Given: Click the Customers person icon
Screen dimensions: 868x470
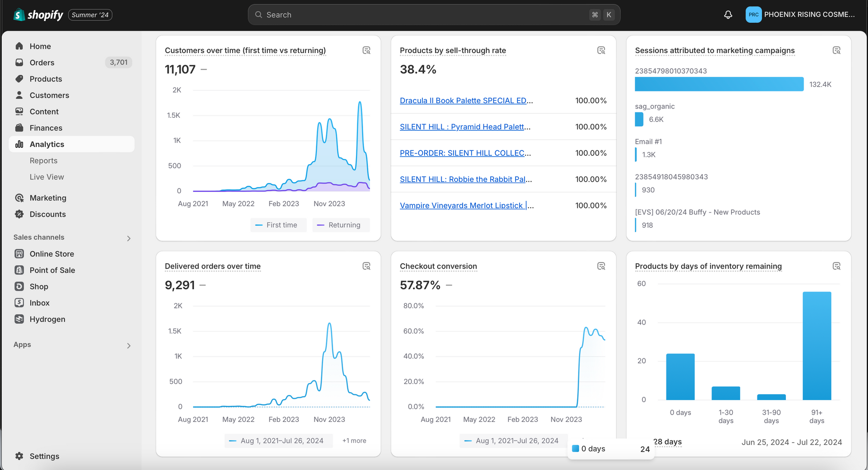Looking at the screenshot, I should tap(19, 95).
